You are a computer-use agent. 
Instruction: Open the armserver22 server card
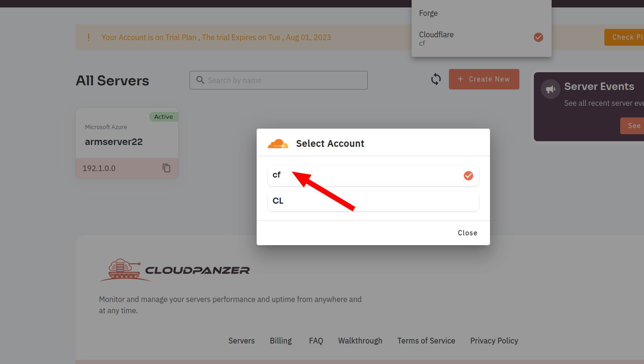pyautogui.click(x=127, y=143)
